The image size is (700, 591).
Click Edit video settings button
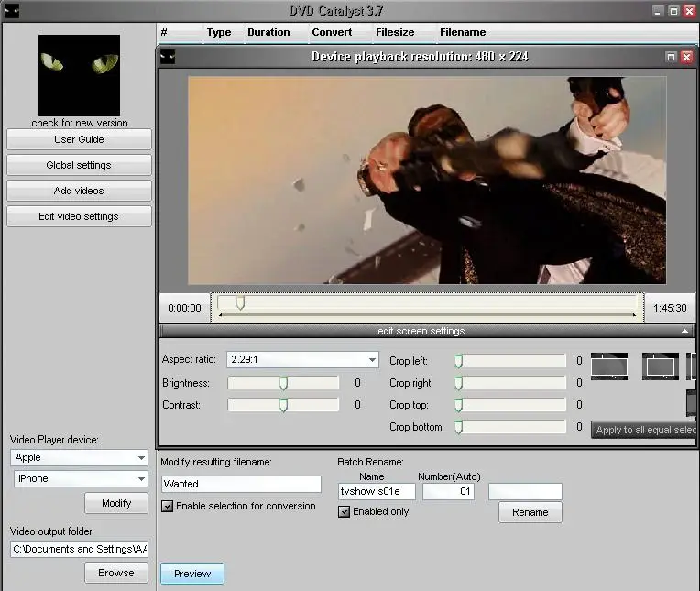point(79,216)
